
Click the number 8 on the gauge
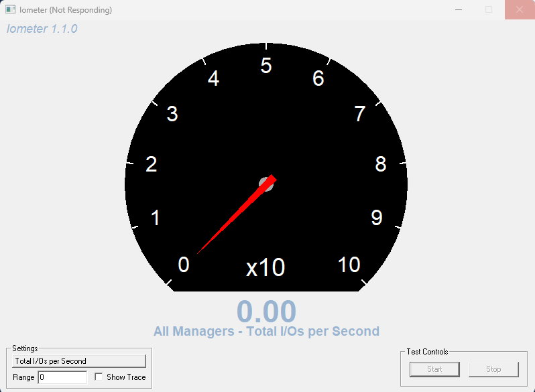pos(381,164)
